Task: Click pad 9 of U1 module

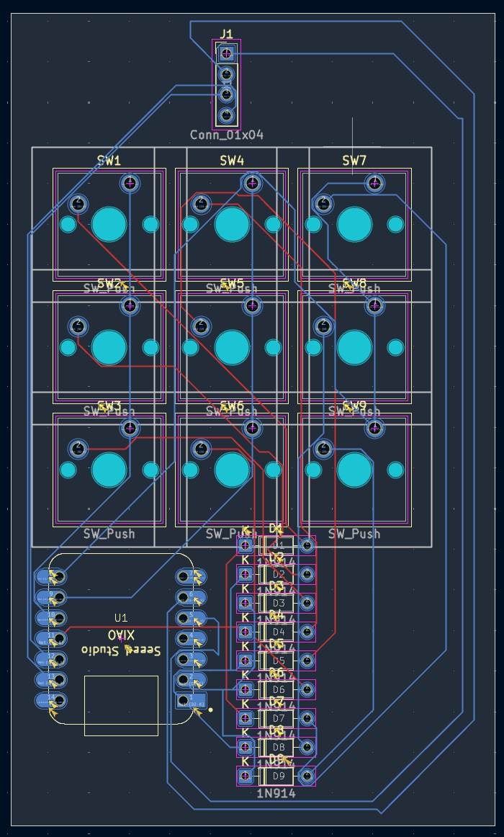Action: (x=51, y=597)
